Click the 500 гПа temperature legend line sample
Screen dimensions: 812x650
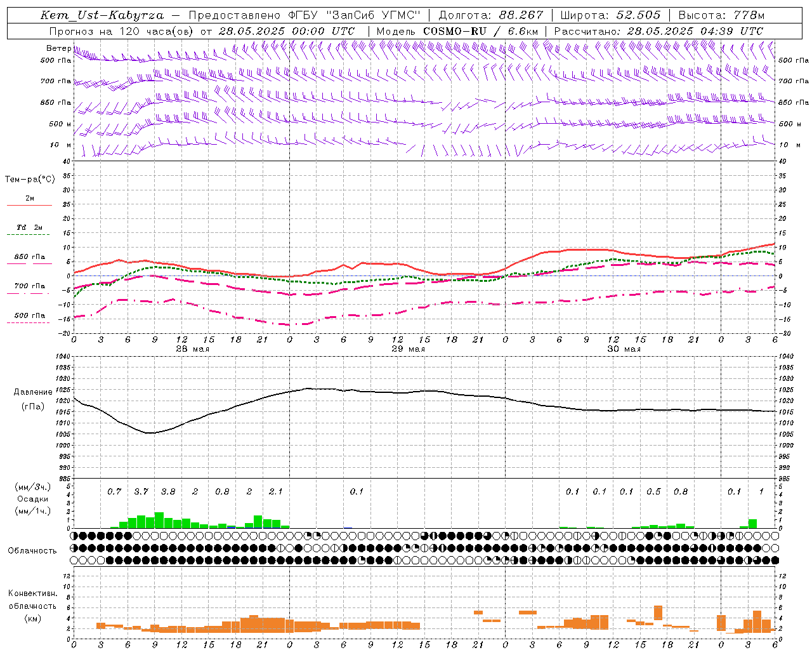pos(28,322)
